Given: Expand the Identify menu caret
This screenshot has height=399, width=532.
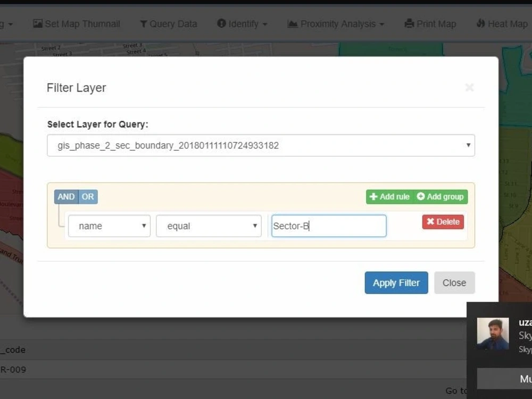Looking at the screenshot, I should click(x=265, y=24).
